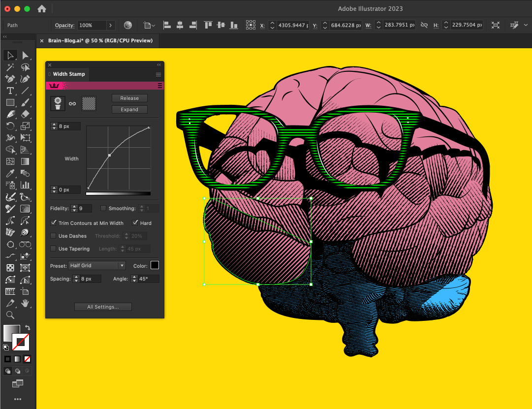Set fill mode to None
The height and width of the screenshot is (409, 532).
(x=28, y=359)
